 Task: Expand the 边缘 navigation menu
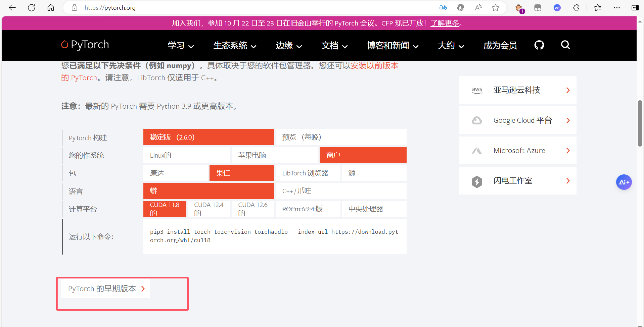(x=289, y=46)
